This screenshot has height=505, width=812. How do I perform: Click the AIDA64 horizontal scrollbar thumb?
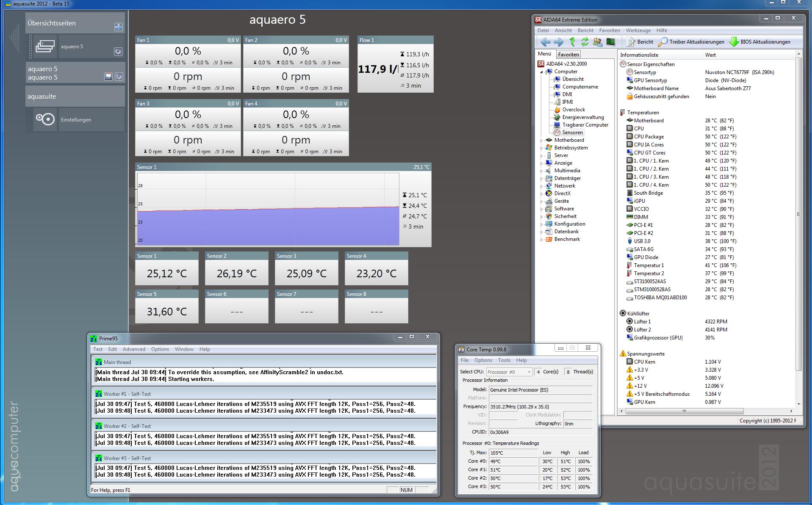tap(684, 411)
